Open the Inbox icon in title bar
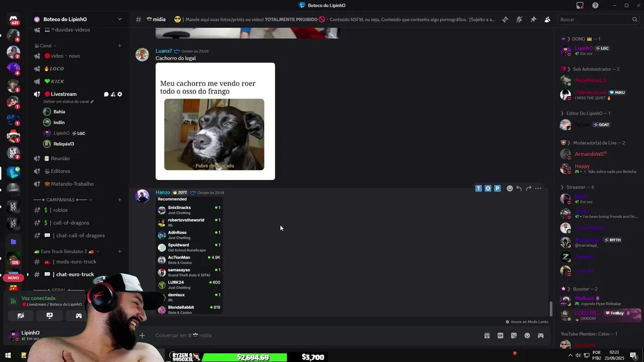644x362 pixels. coord(580,6)
